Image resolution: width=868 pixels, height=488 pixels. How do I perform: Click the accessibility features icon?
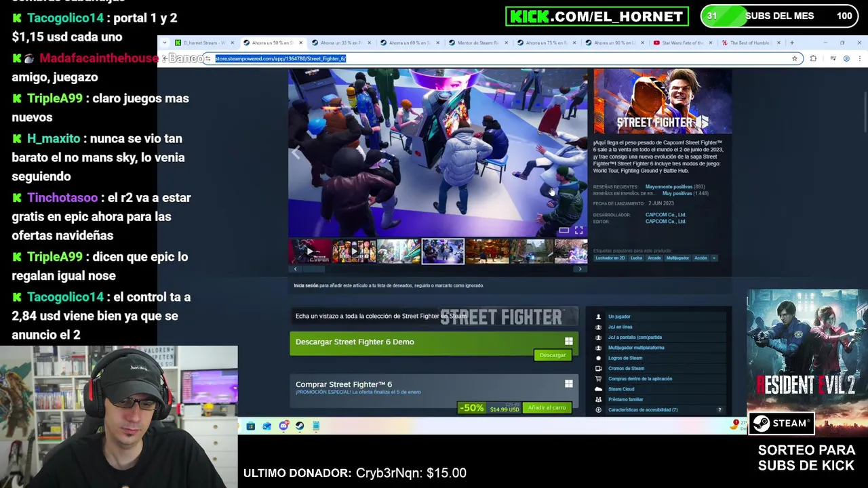tap(598, 409)
